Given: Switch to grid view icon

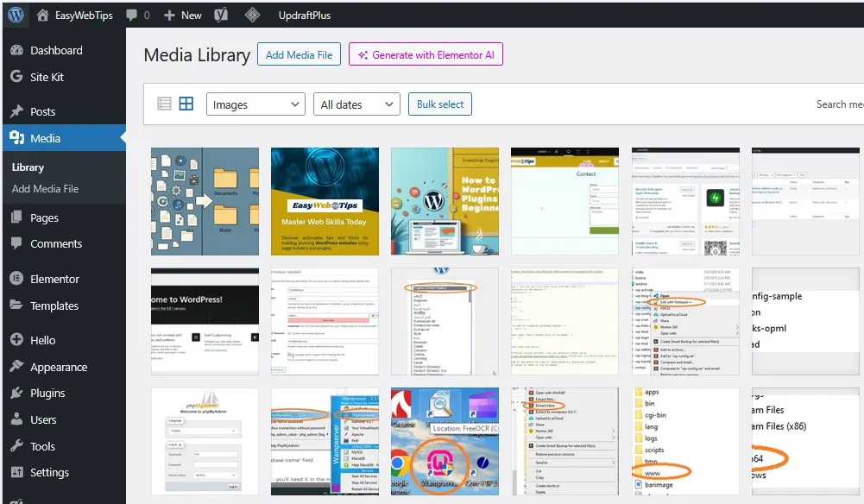Looking at the screenshot, I should pos(186,104).
